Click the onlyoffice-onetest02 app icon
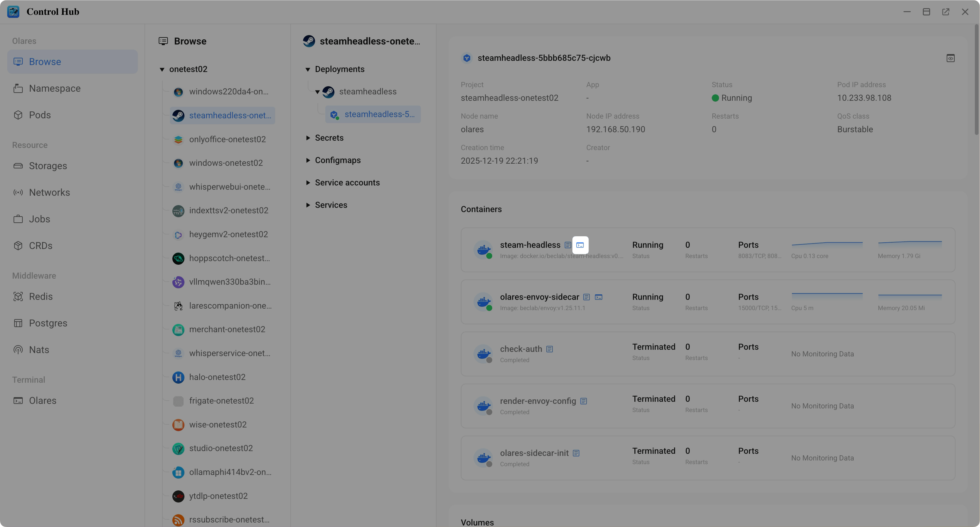Screen dimensions: 980x527 (x=178, y=140)
